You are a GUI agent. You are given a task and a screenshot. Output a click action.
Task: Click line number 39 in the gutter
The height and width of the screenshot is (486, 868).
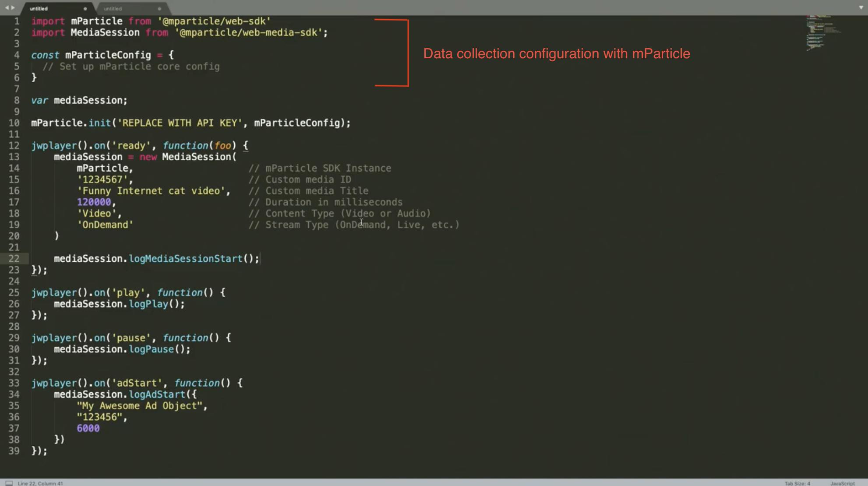(x=14, y=451)
